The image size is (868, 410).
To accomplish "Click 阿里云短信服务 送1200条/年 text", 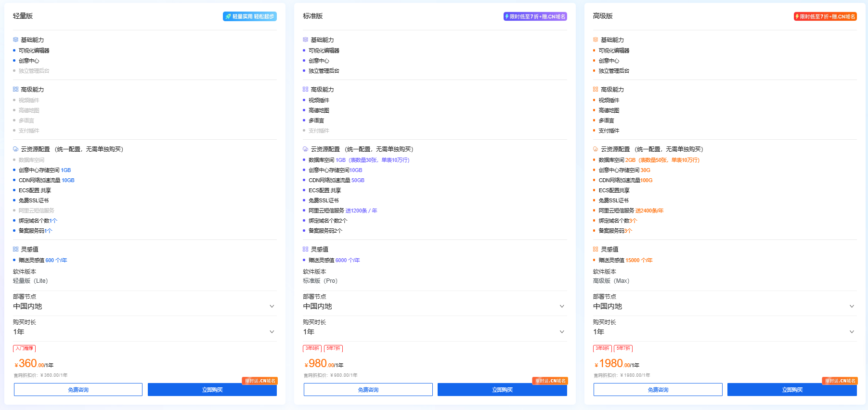I will coord(343,211).
